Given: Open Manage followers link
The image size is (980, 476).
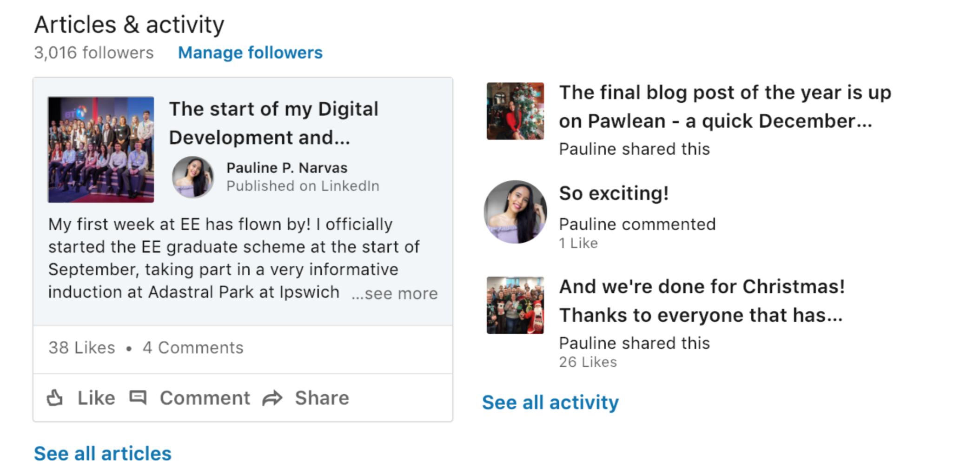Looking at the screenshot, I should point(250,53).
